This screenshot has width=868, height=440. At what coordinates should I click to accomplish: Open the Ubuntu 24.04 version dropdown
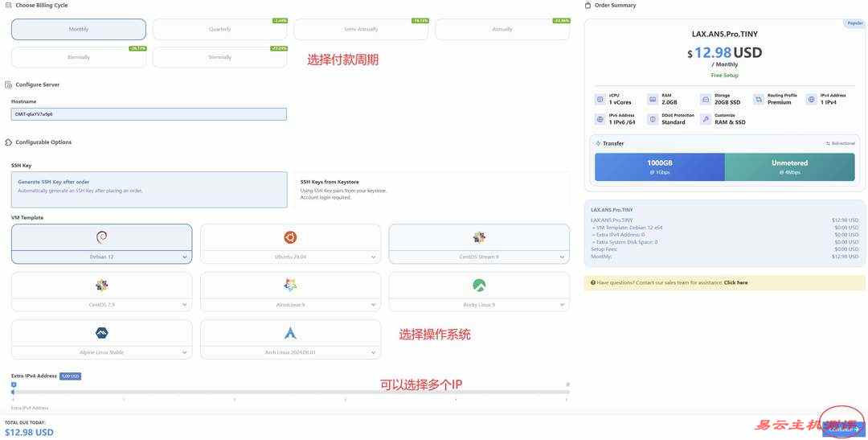(x=291, y=257)
